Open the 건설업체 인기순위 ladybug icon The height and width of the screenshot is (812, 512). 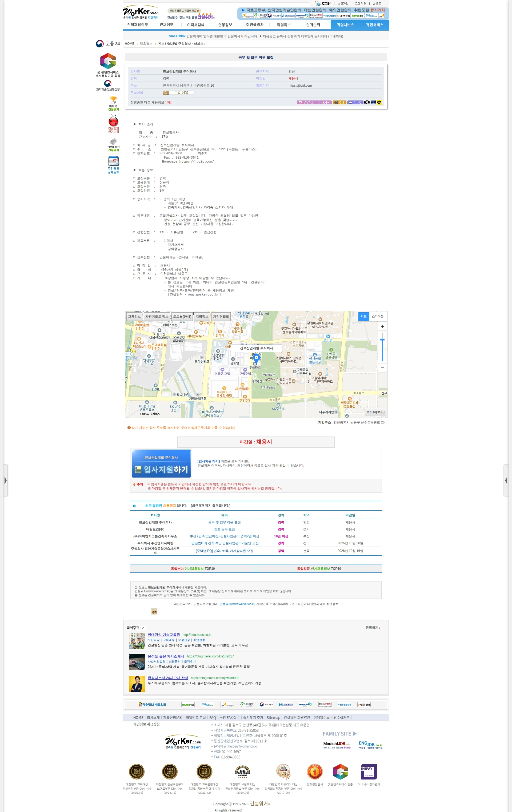113,123
